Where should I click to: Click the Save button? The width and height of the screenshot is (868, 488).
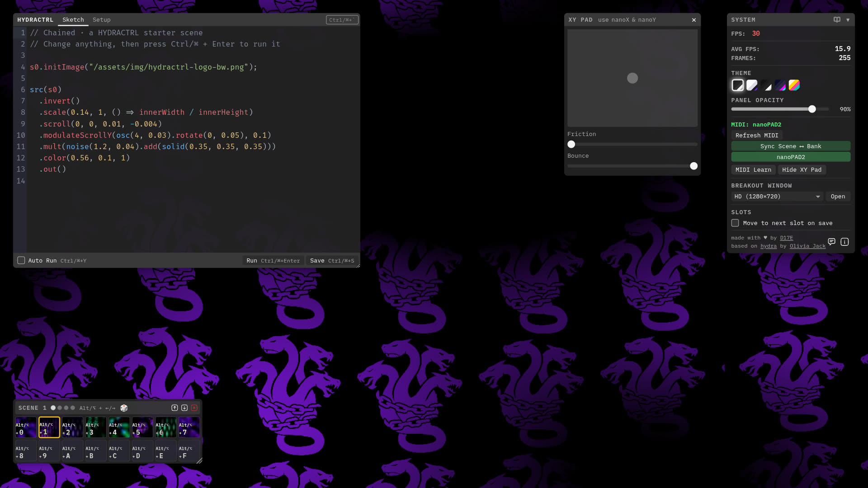(332, 261)
